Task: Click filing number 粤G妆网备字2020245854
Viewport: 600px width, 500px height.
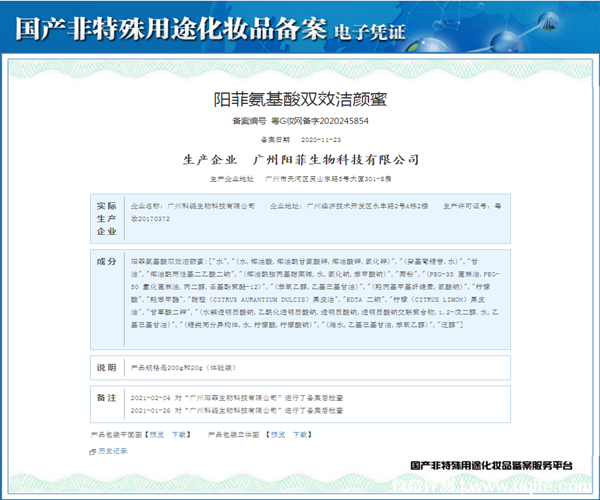Action: (x=320, y=121)
